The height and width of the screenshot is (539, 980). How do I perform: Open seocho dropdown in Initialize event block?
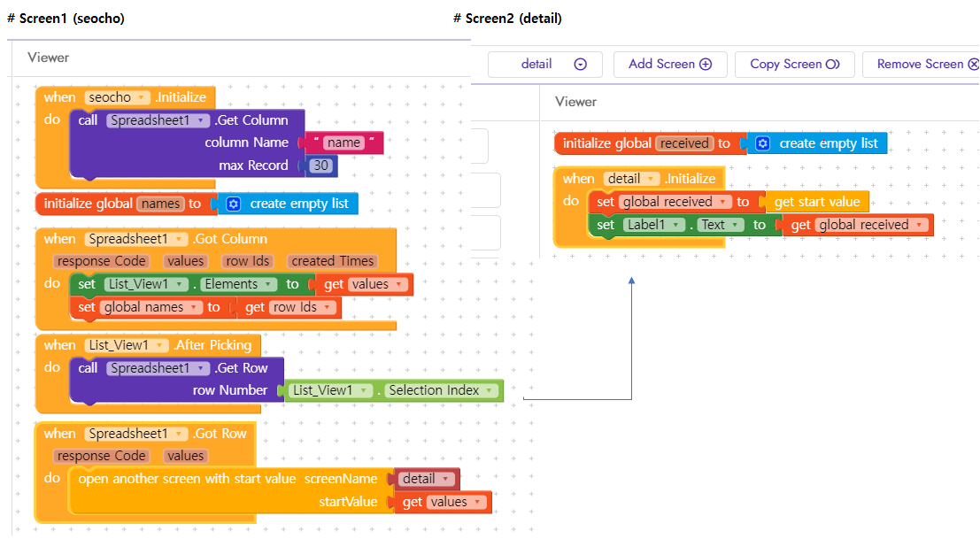118,97
